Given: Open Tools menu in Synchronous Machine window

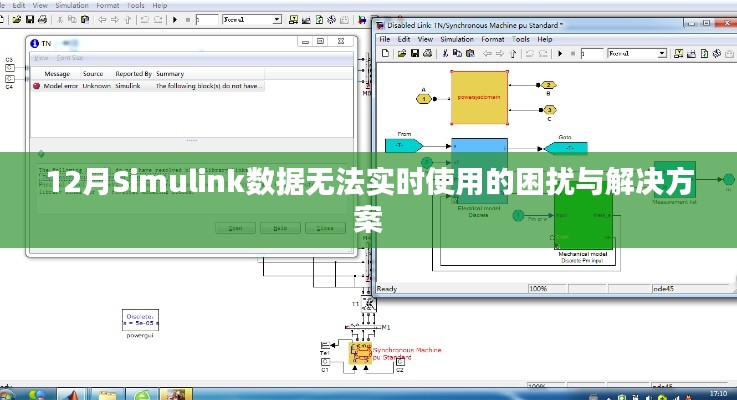Looking at the screenshot, I should [x=520, y=39].
